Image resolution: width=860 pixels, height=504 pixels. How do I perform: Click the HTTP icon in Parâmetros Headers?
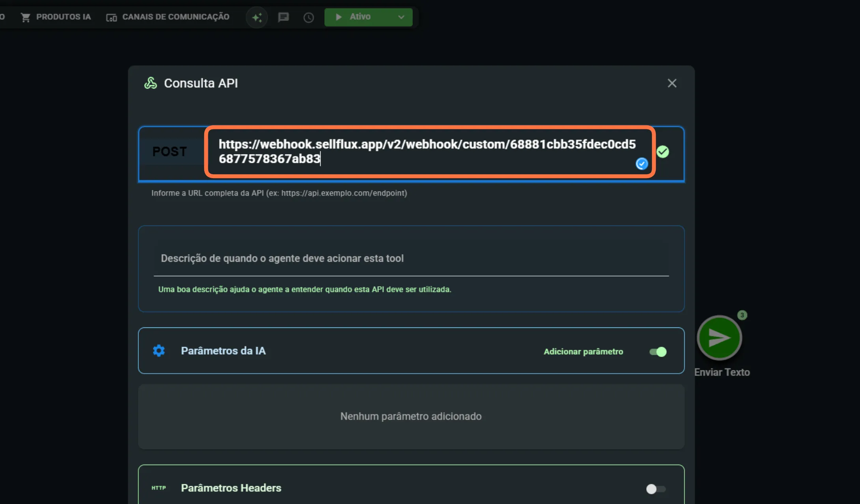tap(159, 488)
